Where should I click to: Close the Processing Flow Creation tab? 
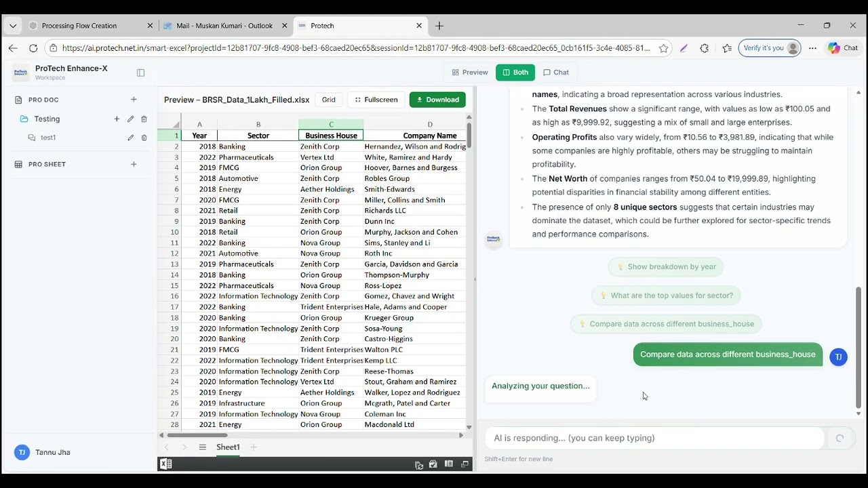click(x=150, y=26)
